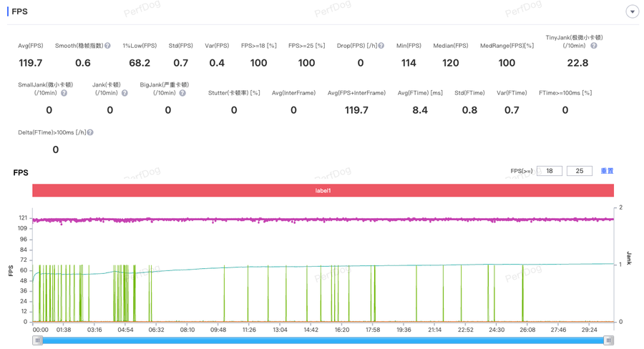Click the left handle of timeline range slider
The height and width of the screenshot is (349, 644).
click(37, 340)
